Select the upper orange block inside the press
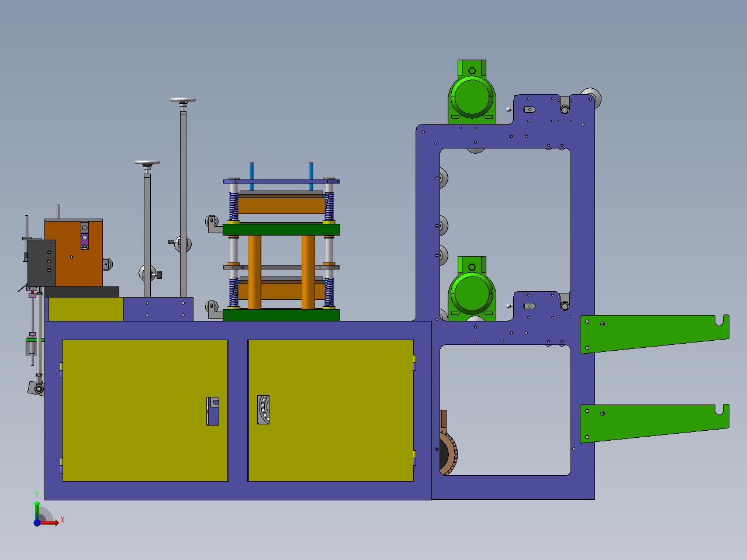The width and height of the screenshot is (747, 560). [281, 206]
